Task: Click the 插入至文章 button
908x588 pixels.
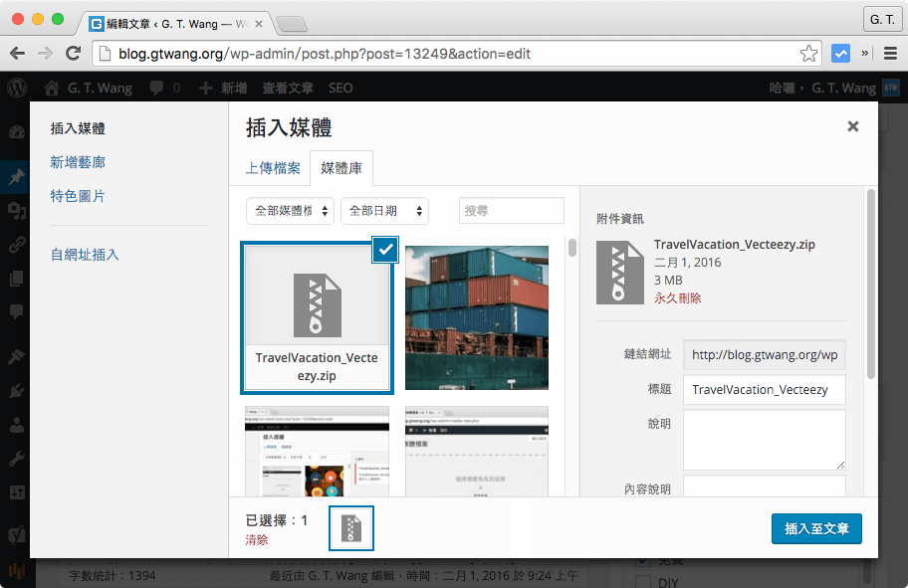Action: coord(816,528)
